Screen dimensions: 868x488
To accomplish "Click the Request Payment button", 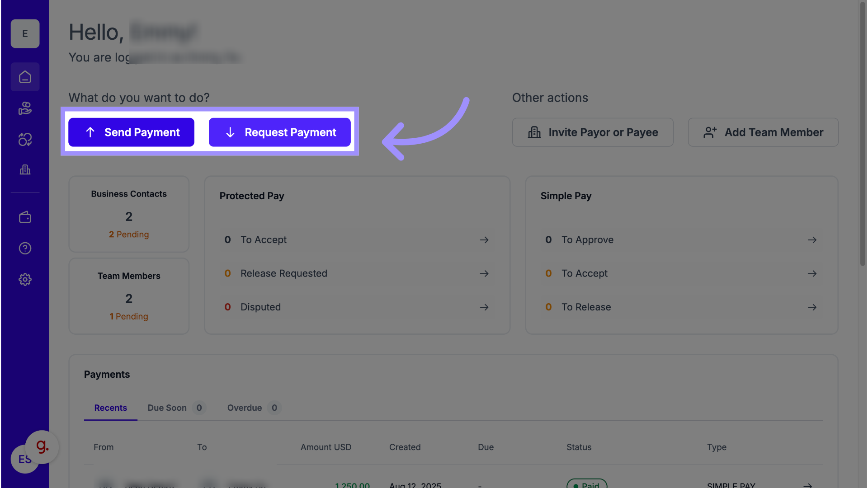I will [279, 132].
